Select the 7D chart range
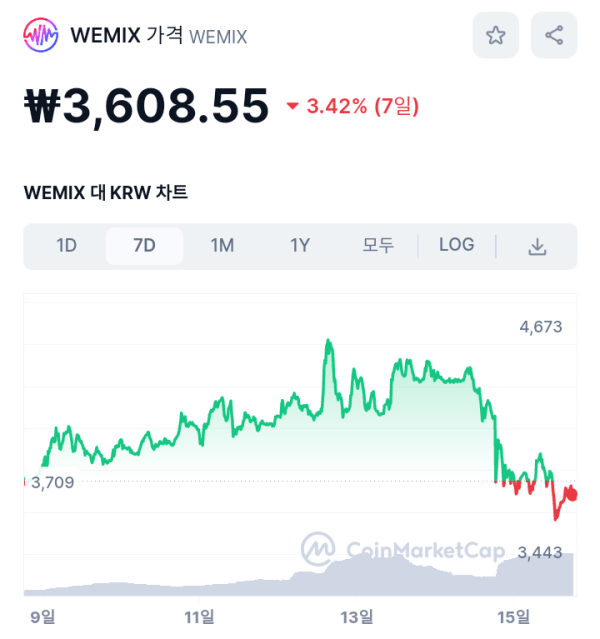Screen dimensions: 600x639 click(144, 246)
